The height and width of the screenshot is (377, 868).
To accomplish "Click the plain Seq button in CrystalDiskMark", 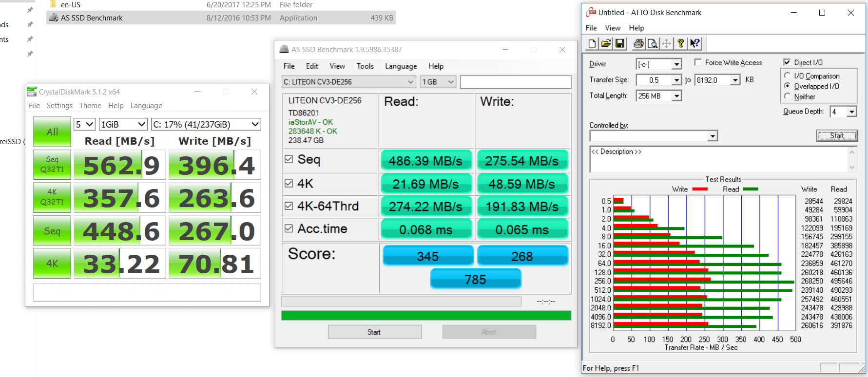I will (x=52, y=230).
